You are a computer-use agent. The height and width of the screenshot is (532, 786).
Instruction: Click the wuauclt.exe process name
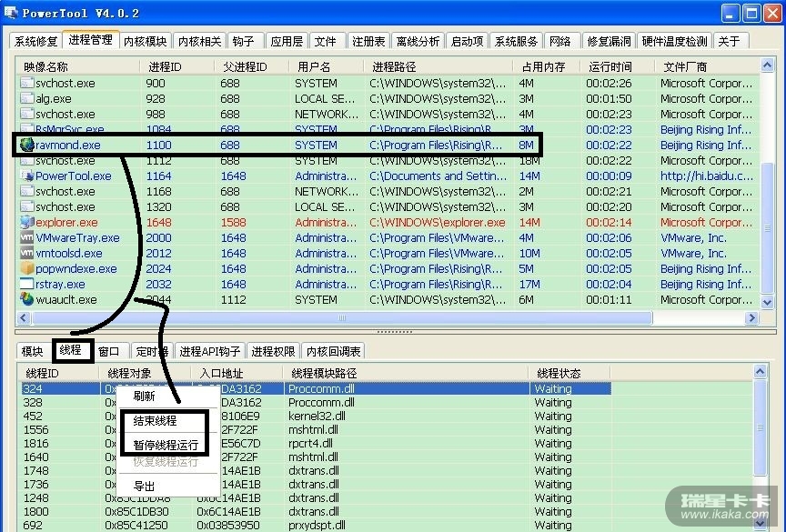(x=66, y=299)
